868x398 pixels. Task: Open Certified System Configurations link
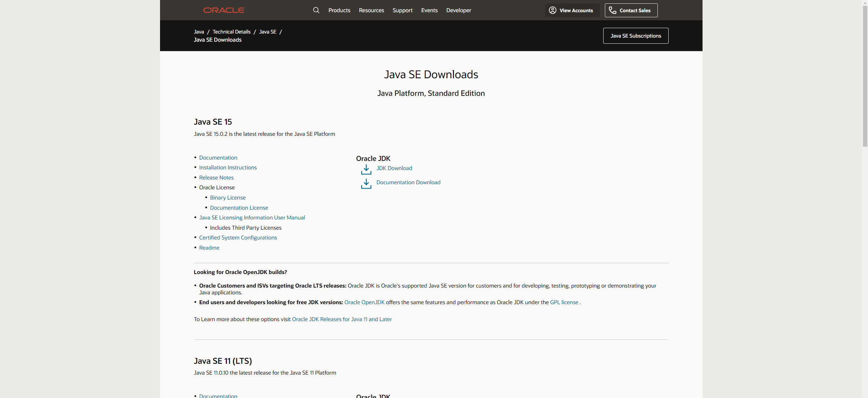238,237
